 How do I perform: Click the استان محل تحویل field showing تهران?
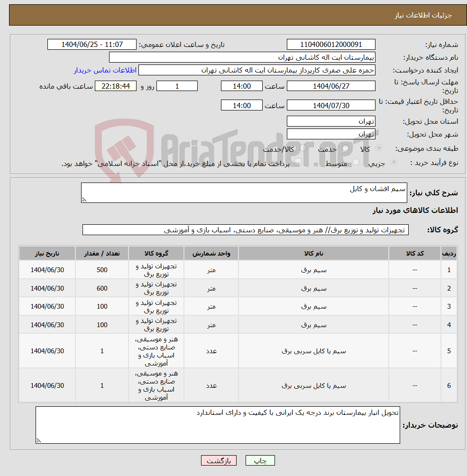click(331, 121)
